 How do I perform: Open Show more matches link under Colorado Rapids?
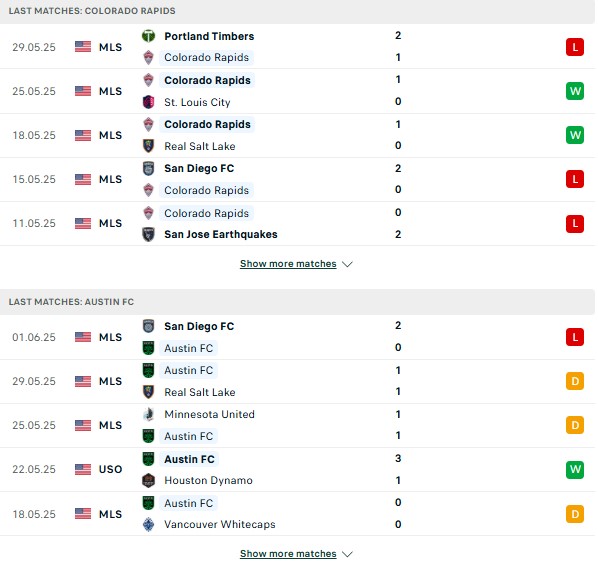288,264
